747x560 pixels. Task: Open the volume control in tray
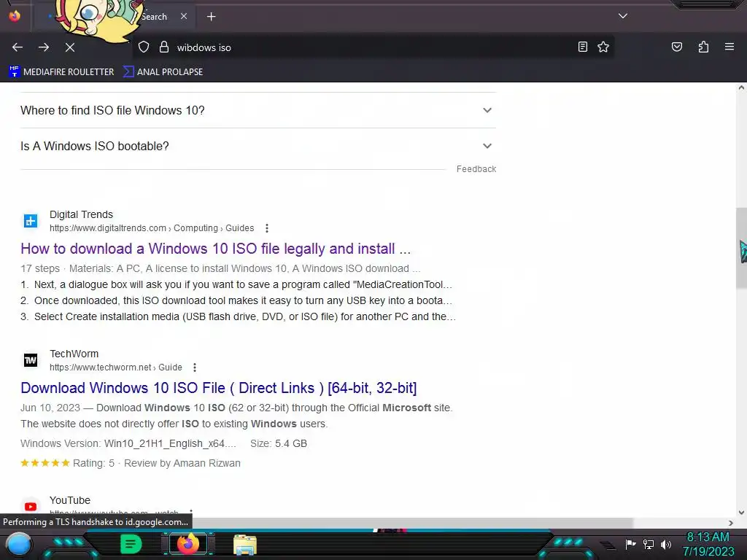pos(665,544)
